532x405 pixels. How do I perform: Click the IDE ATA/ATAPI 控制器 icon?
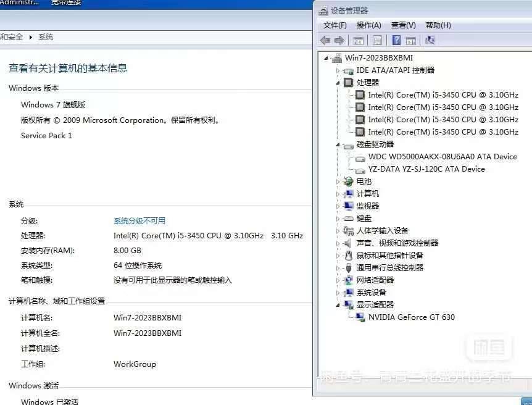(349, 70)
